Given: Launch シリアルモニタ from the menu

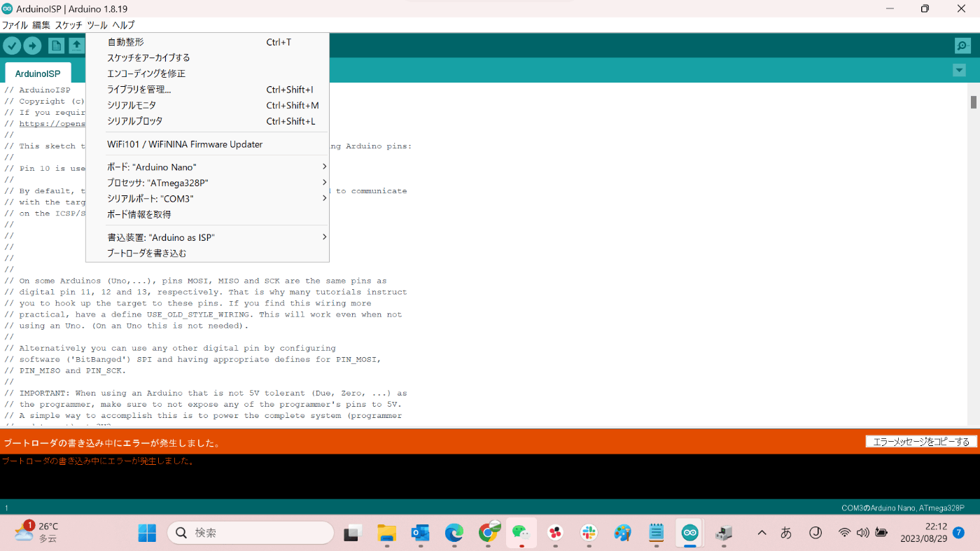Looking at the screenshot, I should pos(207,105).
